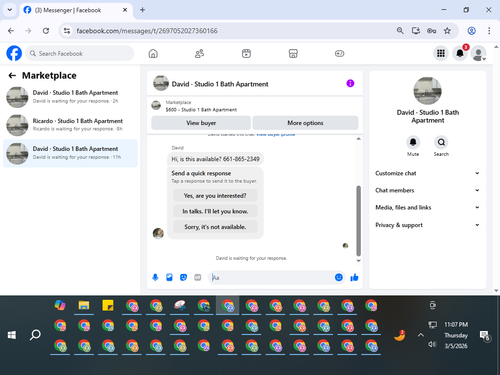Open the zoom magnifier in address bar
This screenshot has width=500, height=375.
click(400, 31)
